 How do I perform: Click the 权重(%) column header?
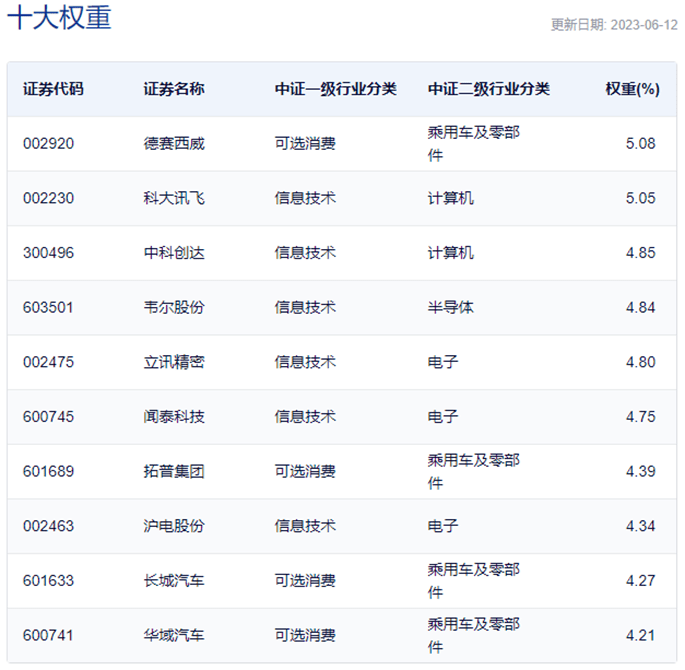point(632,89)
